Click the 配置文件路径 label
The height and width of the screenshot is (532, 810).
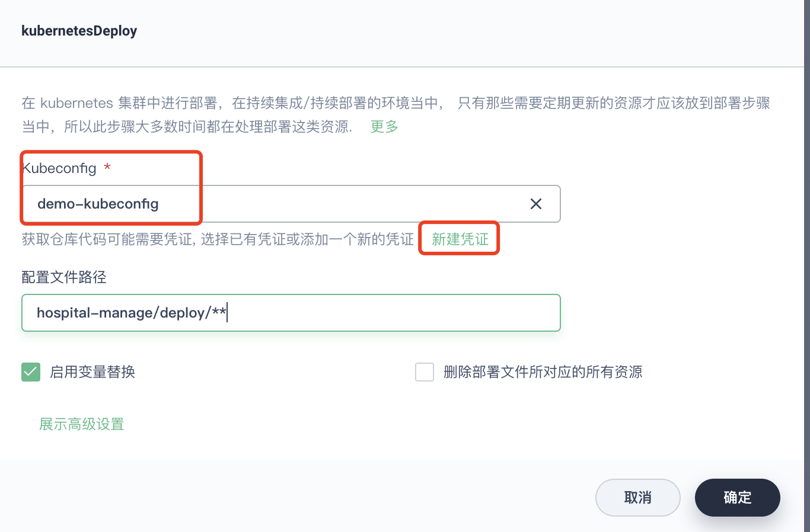pyautogui.click(x=64, y=277)
